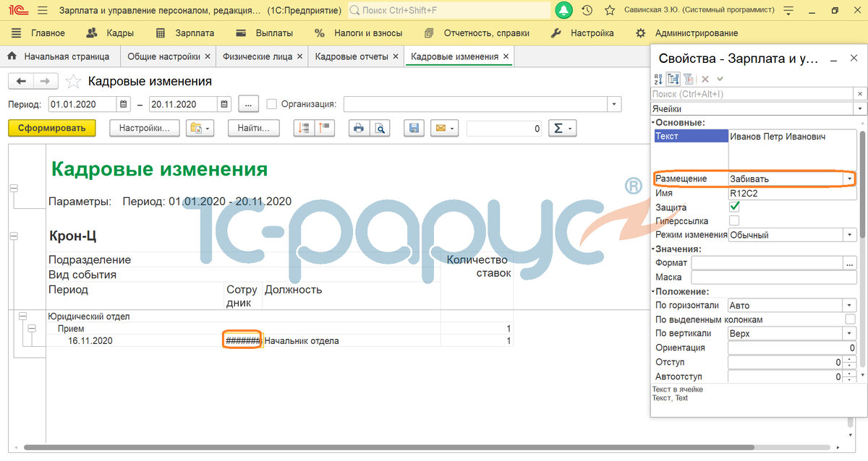
Task: Click the period selection ... button
Action: [248, 105]
